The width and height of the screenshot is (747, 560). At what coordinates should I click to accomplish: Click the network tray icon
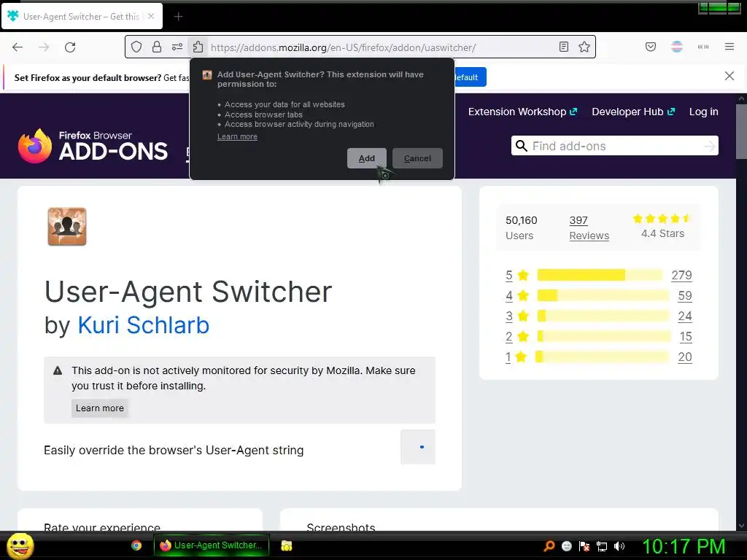602,546
